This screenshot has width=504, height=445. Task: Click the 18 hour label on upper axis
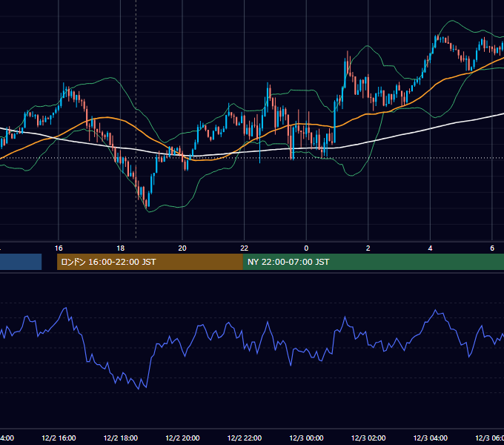(x=120, y=248)
